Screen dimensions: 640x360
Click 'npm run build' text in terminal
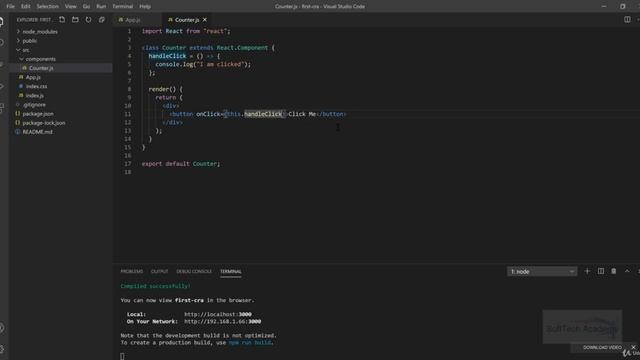coord(250,343)
